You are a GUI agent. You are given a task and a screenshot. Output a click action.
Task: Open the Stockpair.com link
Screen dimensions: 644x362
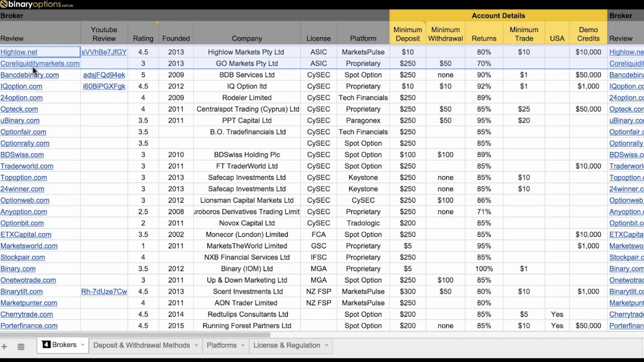click(23, 257)
